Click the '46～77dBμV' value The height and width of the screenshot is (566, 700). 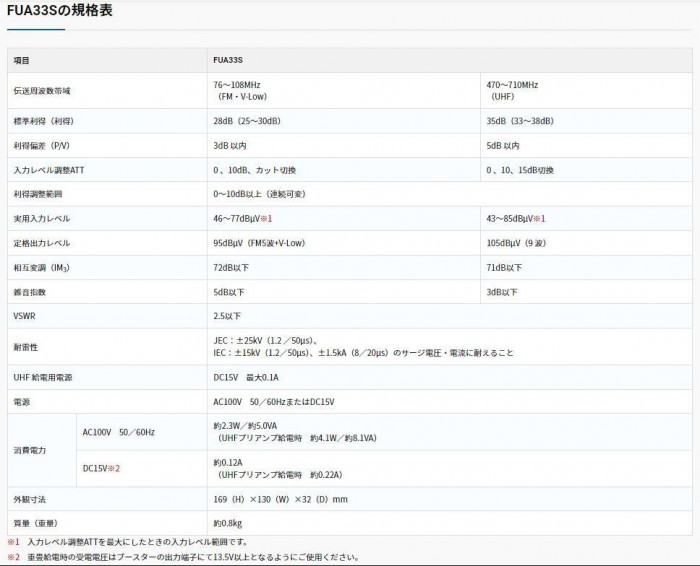click(x=236, y=219)
